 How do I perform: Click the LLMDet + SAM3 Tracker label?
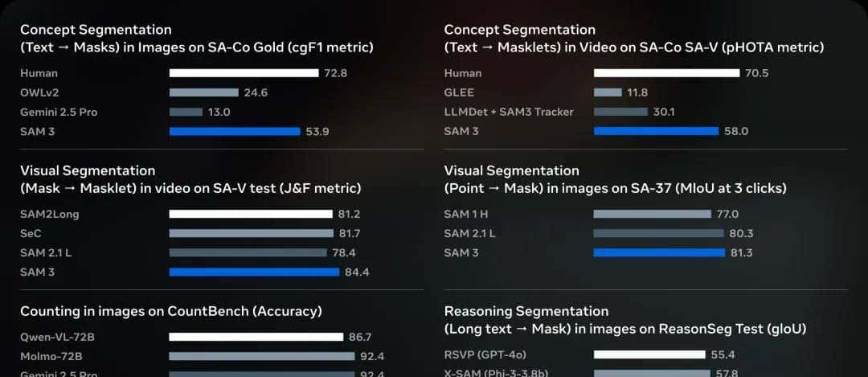[509, 112]
